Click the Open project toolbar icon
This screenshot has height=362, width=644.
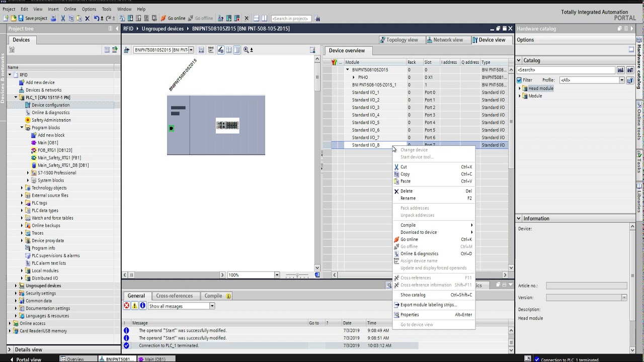14,19
